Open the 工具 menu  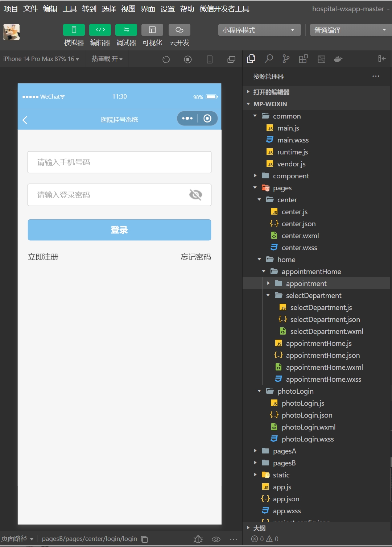coord(70,9)
